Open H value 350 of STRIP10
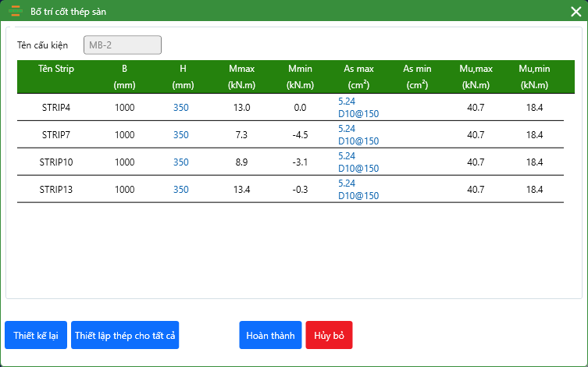The height and width of the screenshot is (367, 588). 180,162
